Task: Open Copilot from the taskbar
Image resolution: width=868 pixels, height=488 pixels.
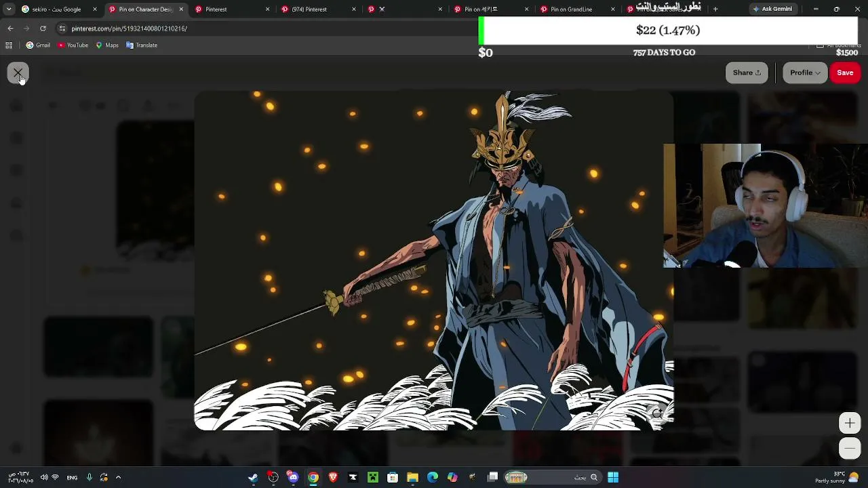Action: pyautogui.click(x=452, y=477)
